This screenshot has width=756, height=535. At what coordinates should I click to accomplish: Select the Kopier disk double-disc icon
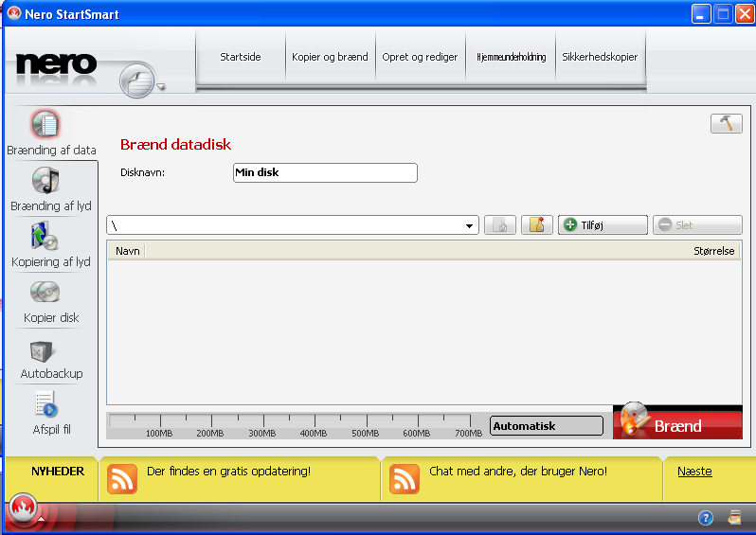[x=45, y=292]
